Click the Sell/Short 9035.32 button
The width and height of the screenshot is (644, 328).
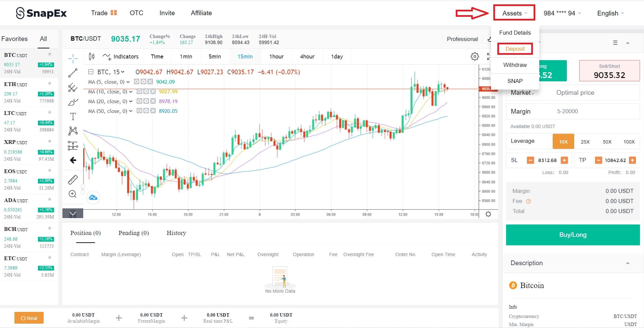[609, 71]
